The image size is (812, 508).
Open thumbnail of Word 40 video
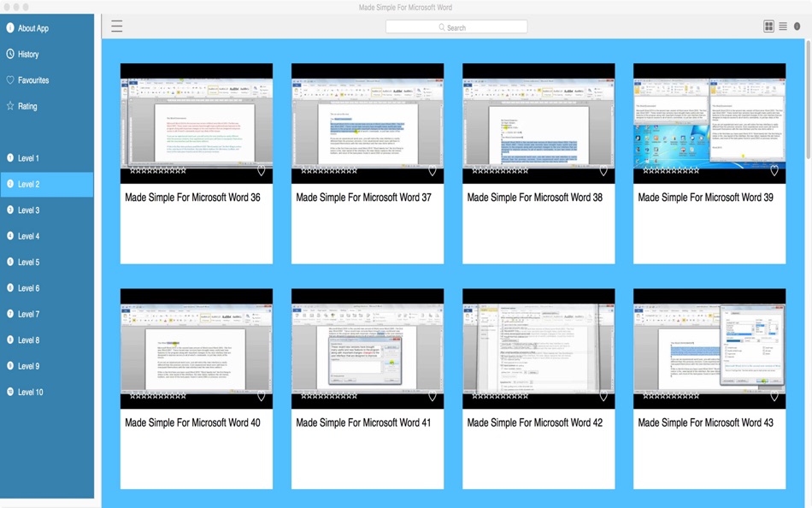(197, 348)
